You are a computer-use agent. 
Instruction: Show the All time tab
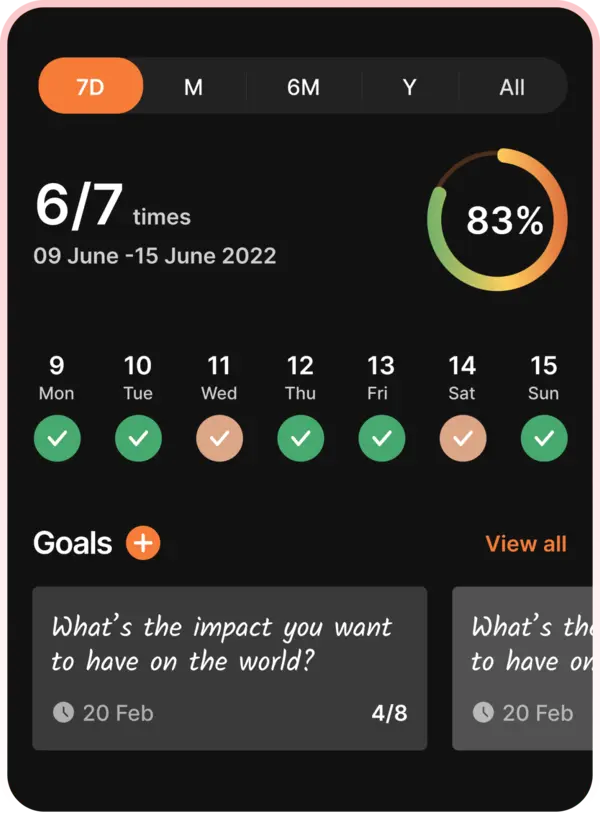click(512, 87)
